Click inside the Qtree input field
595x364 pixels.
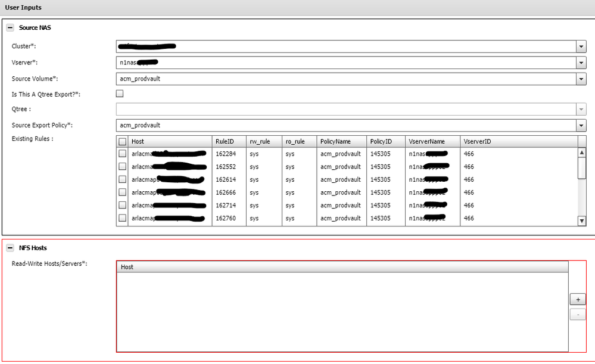pyautogui.click(x=298, y=109)
